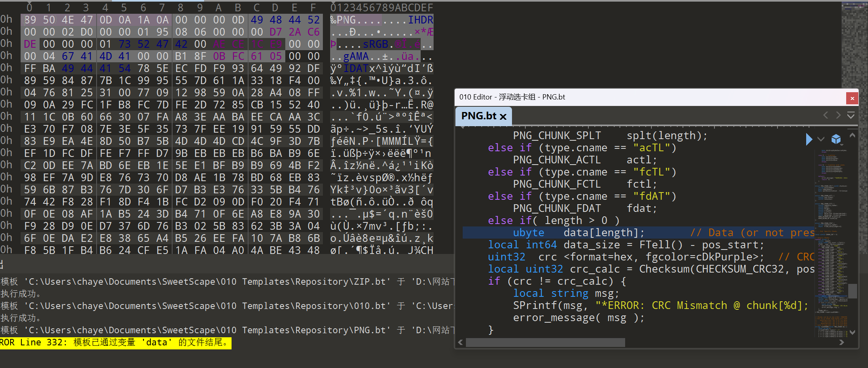Click the yellow error line 'Line 332'

point(116,343)
